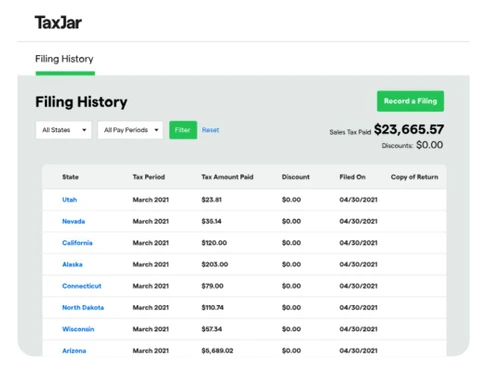
Task: Select the $79.00 tax amount for Connecticut
Action: (x=212, y=286)
